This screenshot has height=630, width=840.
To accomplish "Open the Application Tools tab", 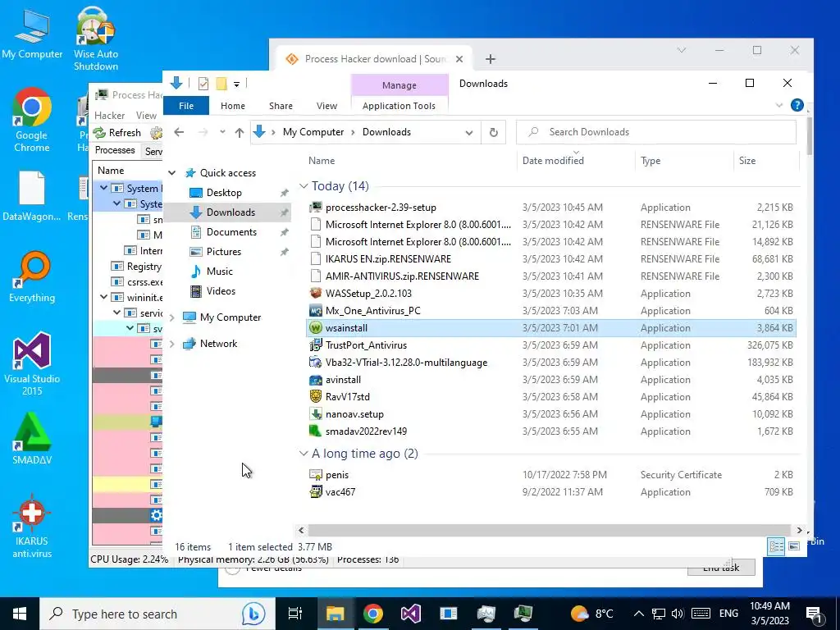I will [x=399, y=106].
